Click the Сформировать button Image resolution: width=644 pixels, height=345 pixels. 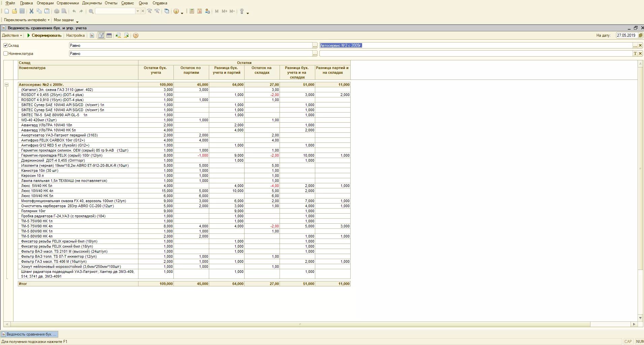click(44, 35)
